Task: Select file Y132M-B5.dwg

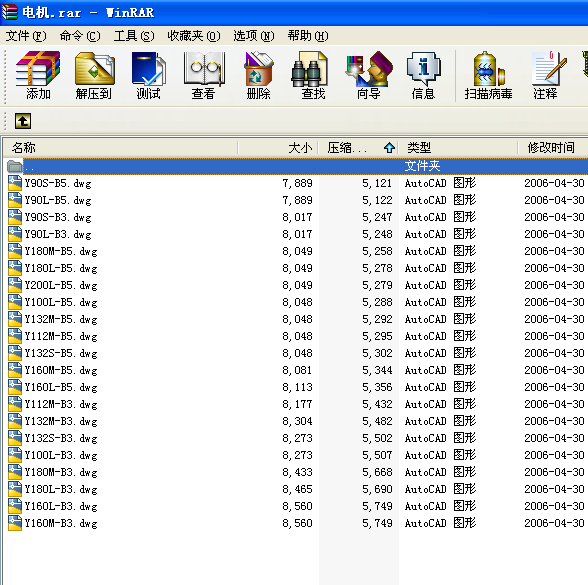Action: (61, 319)
